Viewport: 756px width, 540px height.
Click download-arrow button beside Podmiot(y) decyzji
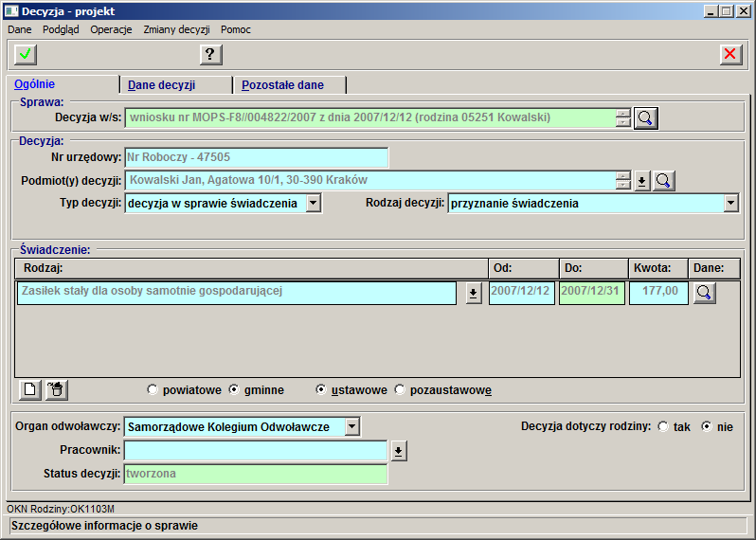click(641, 181)
